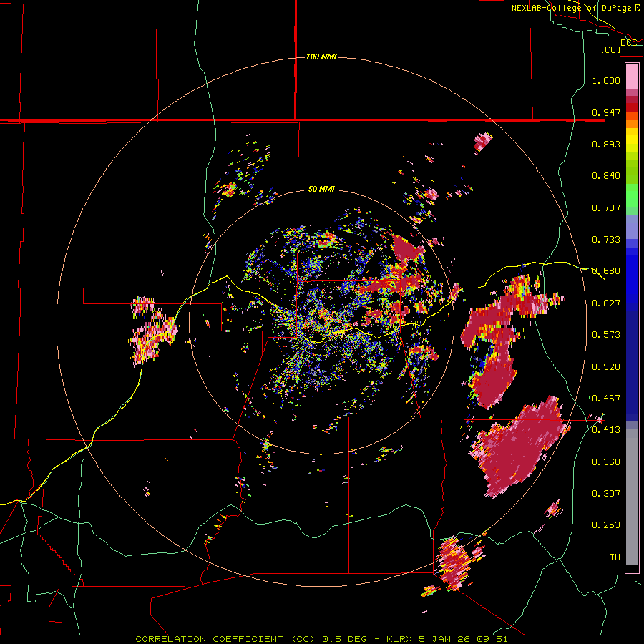The image size is (644, 644).
Task: Select the 0.627 scale value
Action: 606,303
